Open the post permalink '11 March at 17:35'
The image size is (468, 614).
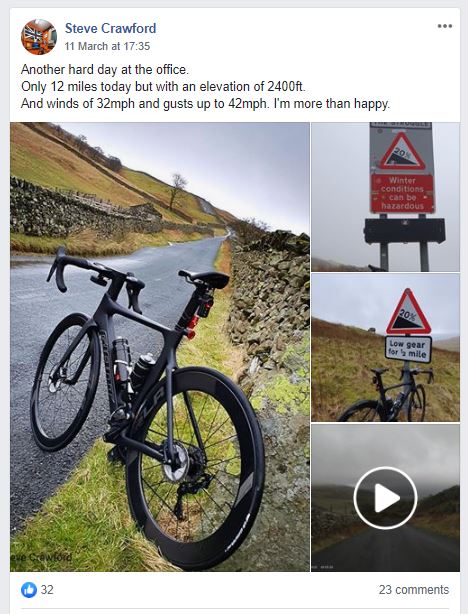(x=107, y=46)
